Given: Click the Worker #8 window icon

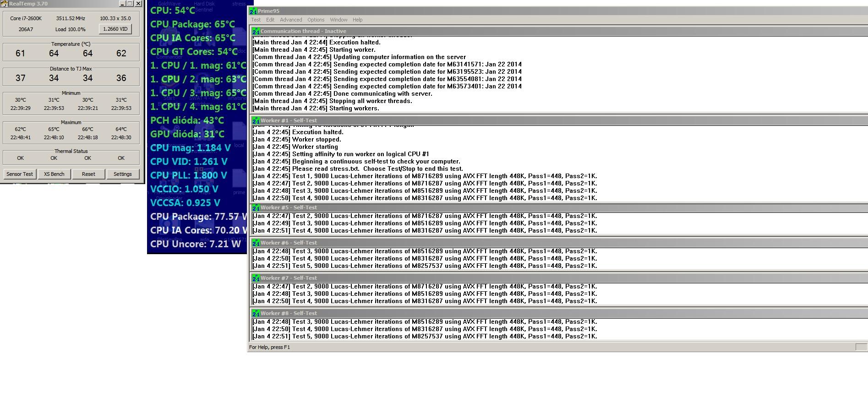Looking at the screenshot, I should pos(256,313).
